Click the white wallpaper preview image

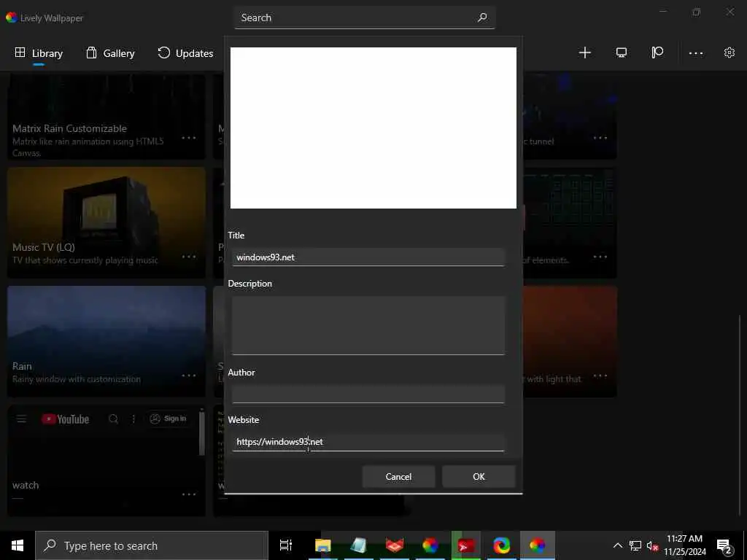pyautogui.click(x=373, y=128)
